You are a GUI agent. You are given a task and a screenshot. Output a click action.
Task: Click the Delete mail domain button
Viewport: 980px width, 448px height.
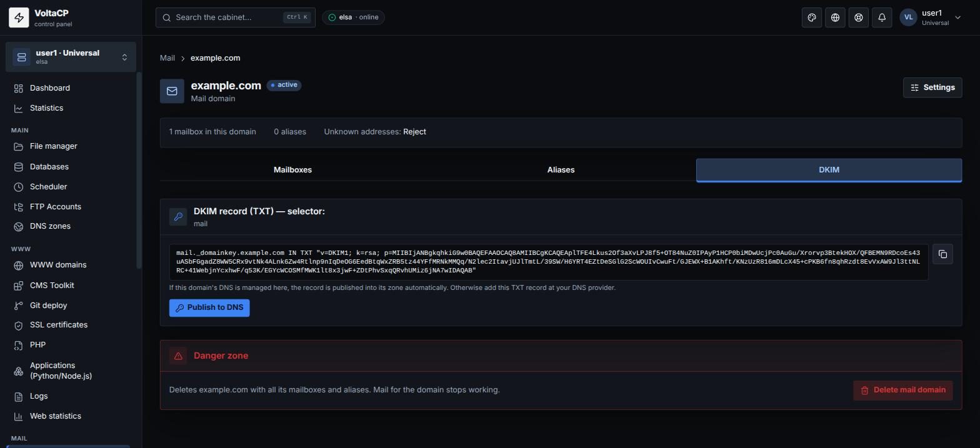[902, 391]
